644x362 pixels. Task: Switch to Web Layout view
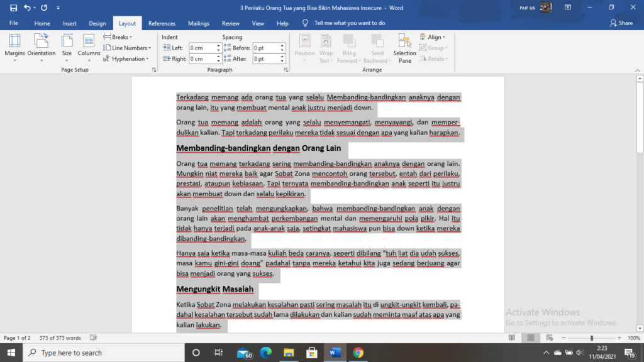(x=550, y=337)
